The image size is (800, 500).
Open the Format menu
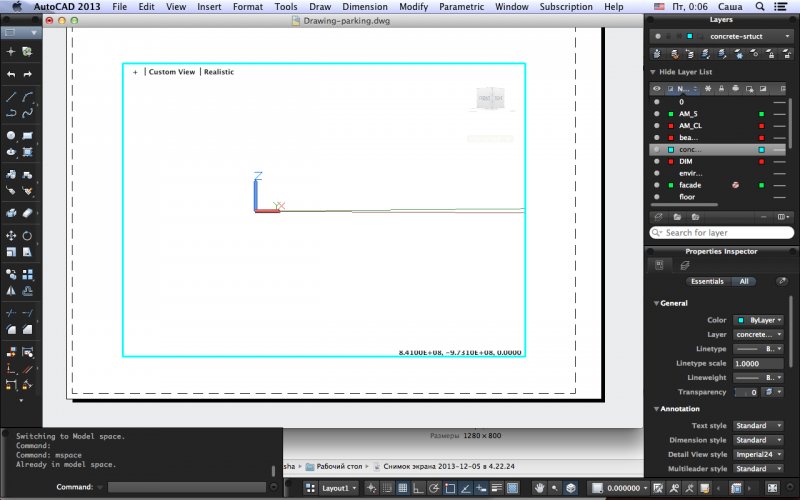[248, 7]
